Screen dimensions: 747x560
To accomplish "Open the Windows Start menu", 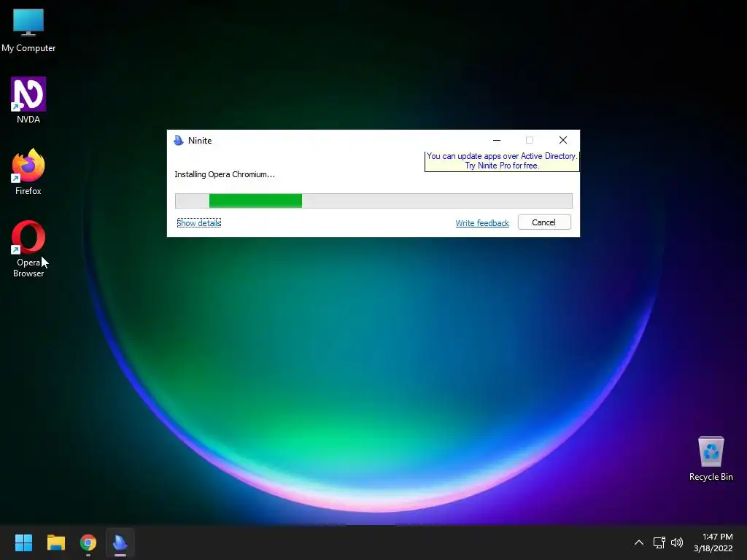I will [23, 542].
